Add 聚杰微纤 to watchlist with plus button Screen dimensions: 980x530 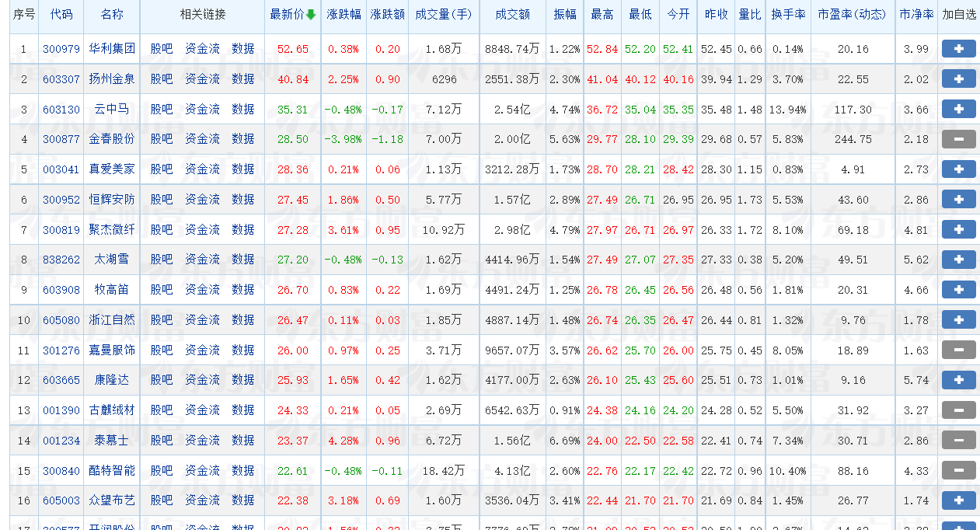958,230
